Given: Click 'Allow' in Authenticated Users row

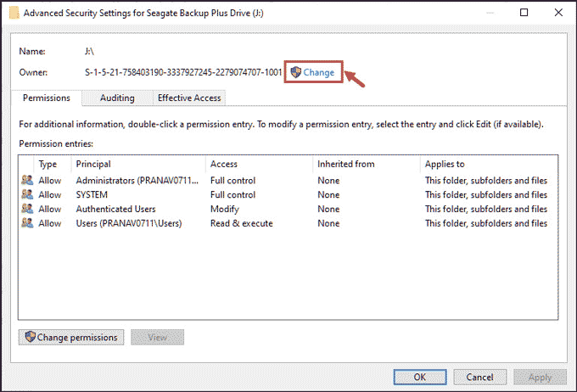Looking at the screenshot, I should (50, 209).
